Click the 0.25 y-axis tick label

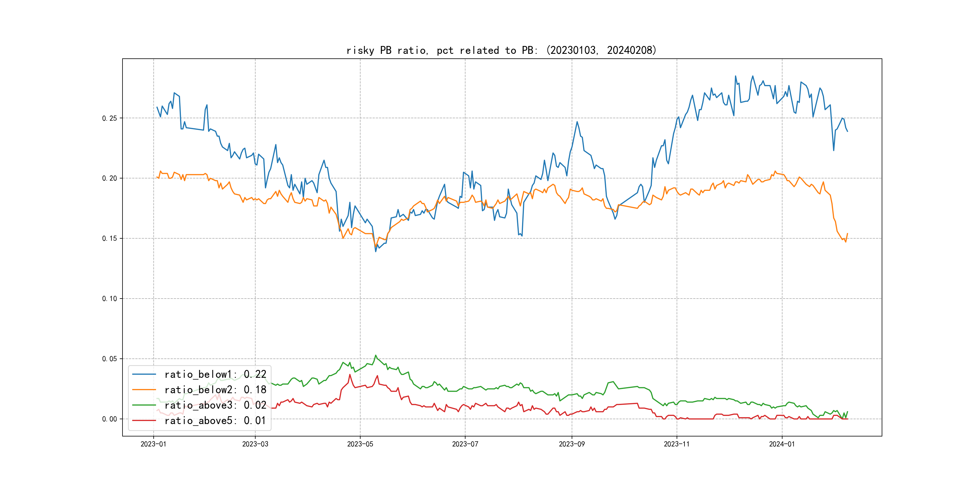pos(109,118)
